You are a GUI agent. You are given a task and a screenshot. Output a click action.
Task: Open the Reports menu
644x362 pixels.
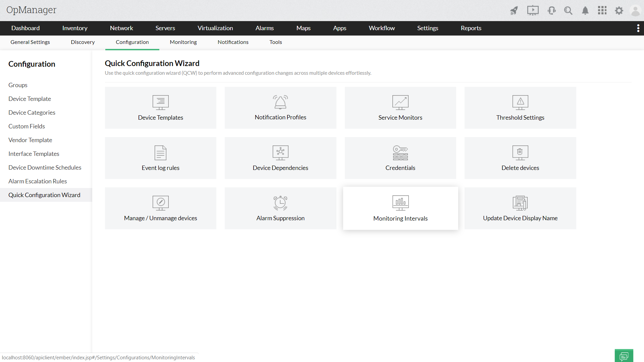pyautogui.click(x=471, y=28)
